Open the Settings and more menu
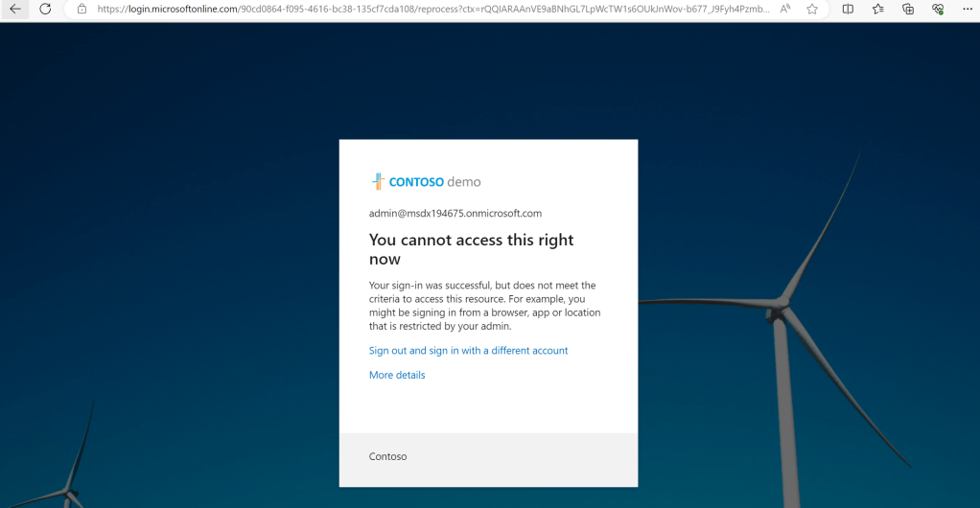The height and width of the screenshot is (508, 980). 967,9
